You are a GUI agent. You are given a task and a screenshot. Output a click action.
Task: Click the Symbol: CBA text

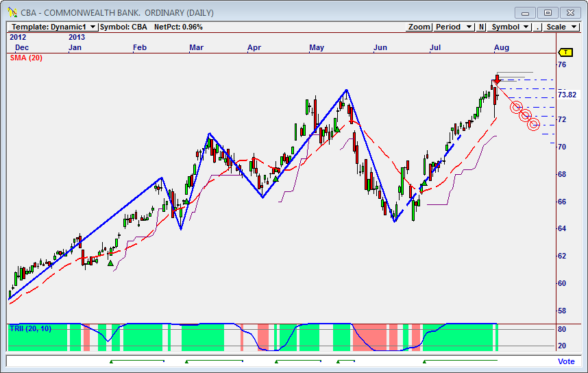click(123, 27)
